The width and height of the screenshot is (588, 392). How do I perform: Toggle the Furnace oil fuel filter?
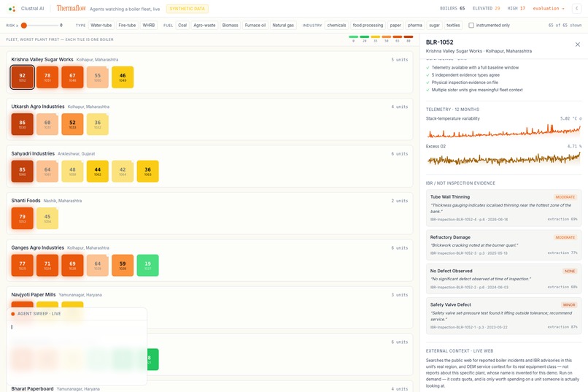(x=255, y=26)
